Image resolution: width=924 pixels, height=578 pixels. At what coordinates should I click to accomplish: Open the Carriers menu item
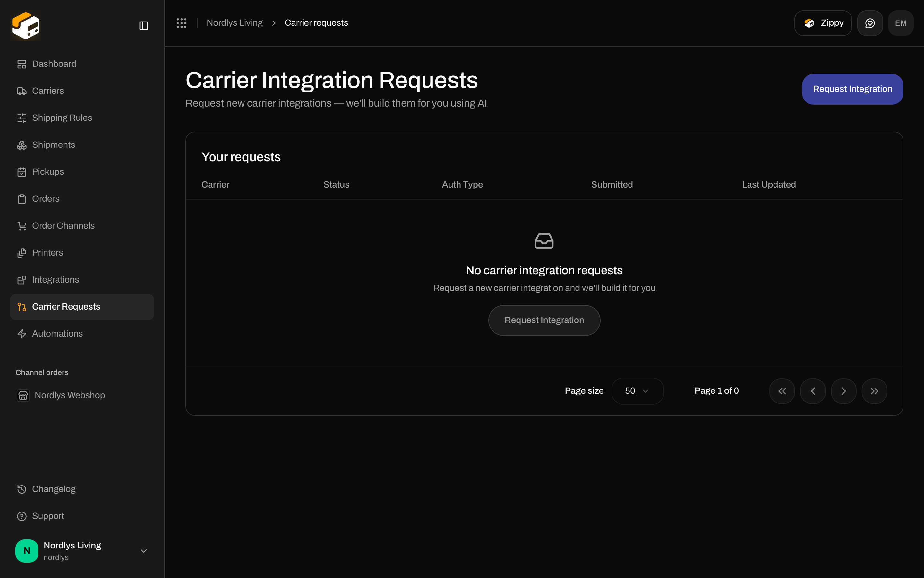(82, 91)
